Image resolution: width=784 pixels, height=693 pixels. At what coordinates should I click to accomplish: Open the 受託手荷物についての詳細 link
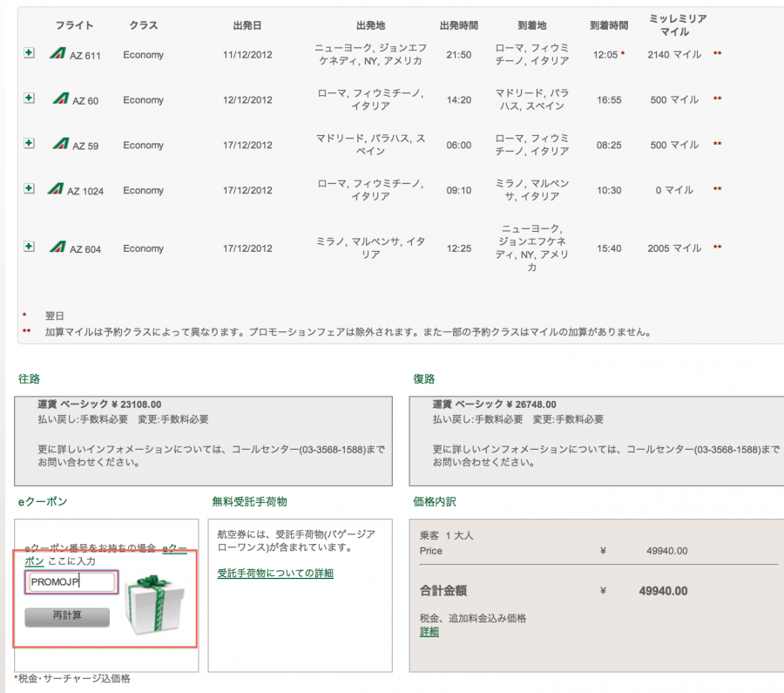pyautogui.click(x=275, y=573)
